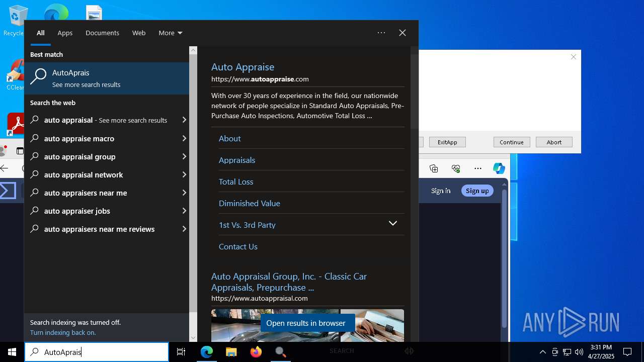Launch Firefox from the taskbar
This screenshot has width=644, height=362.
pos(256,352)
